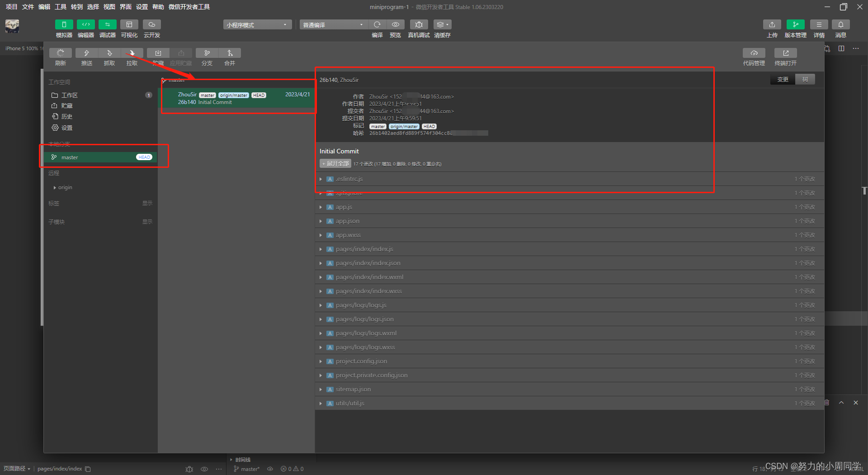This screenshot has height=475, width=868.
Task: Click the pages/index/index.wxml file name
Action: (369, 277)
